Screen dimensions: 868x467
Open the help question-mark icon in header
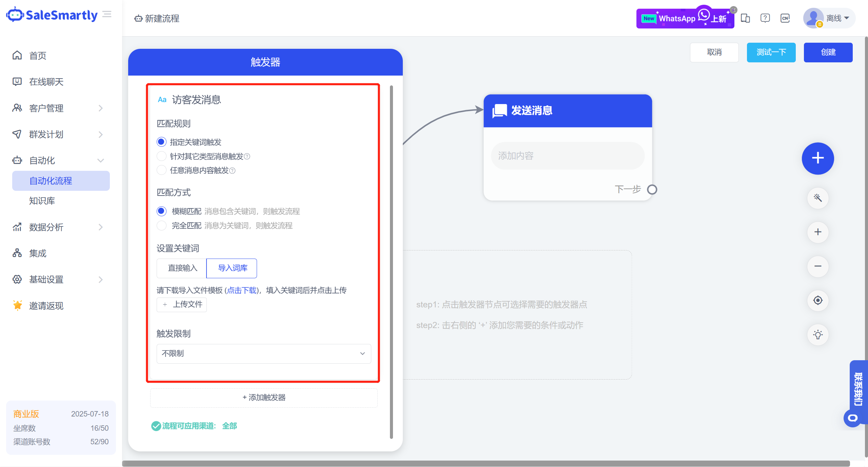coord(765,18)
